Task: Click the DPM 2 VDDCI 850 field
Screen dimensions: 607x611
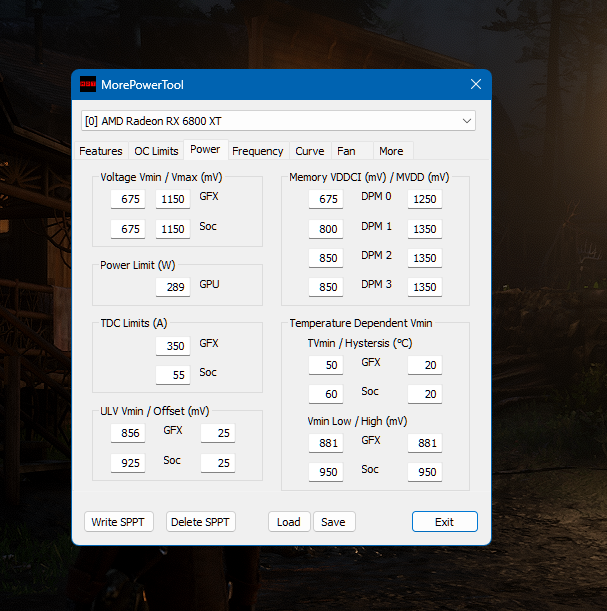Action: (326, 258)
